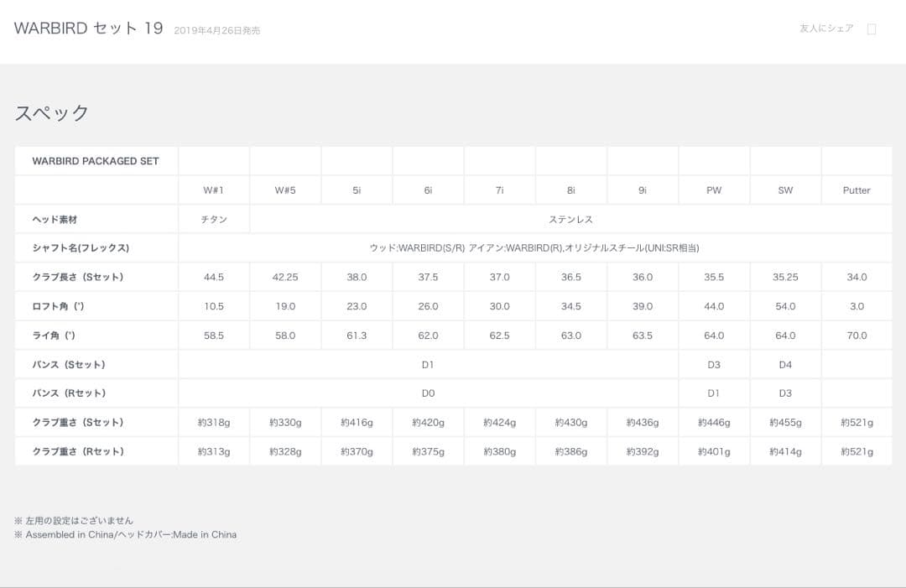
Task: Click the 38.0 club length cell
Action: coord(357,278)
